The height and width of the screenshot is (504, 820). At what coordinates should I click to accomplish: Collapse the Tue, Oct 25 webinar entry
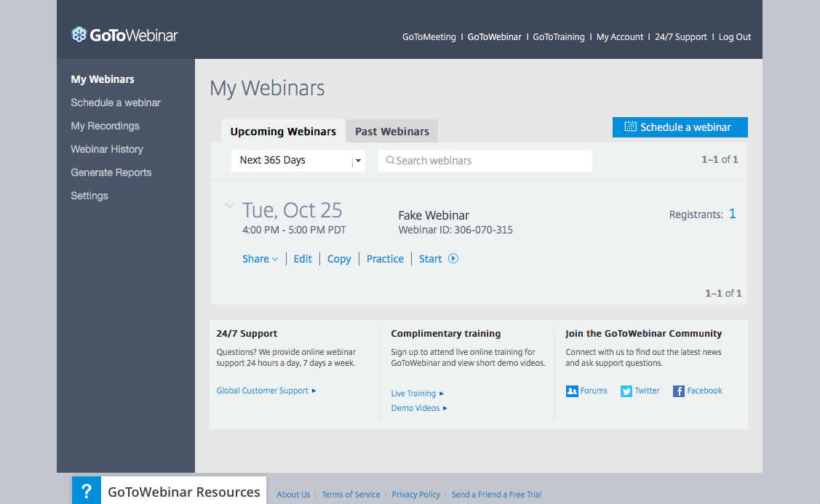point(230,206)
